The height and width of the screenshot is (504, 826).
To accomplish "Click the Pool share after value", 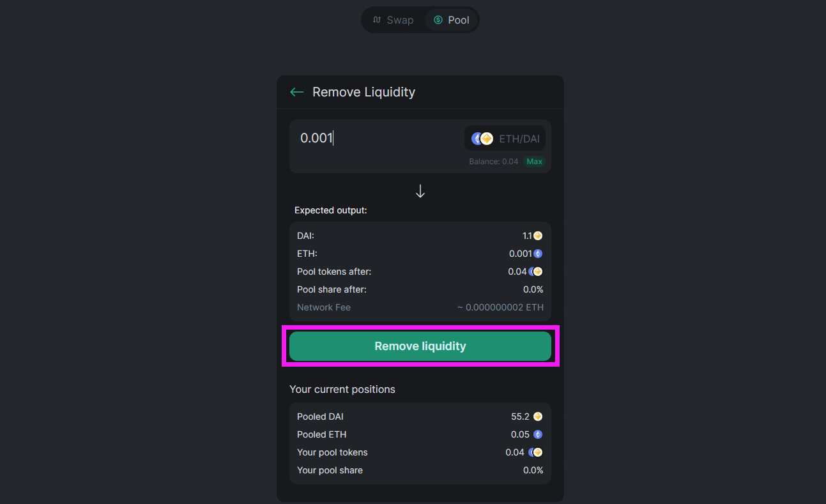I will [533, 289].
